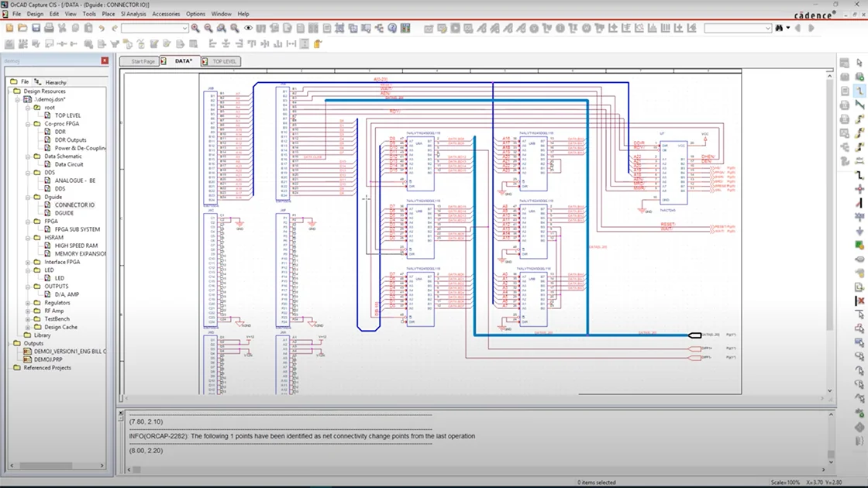Viewport: 868px width, 488px height.
Task: Open the toolbar search combo dropdown
Action: tap(185, 29)
